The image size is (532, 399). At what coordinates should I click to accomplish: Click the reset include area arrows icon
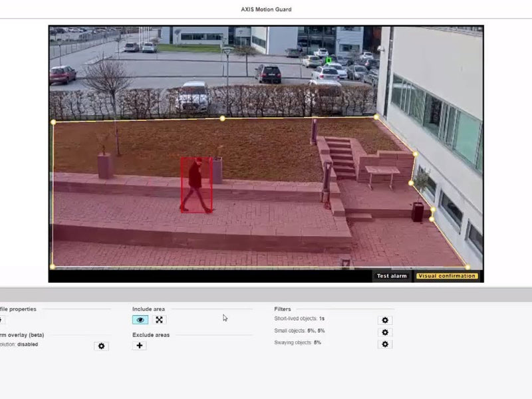pyautogui.click(x=160, y=320)
